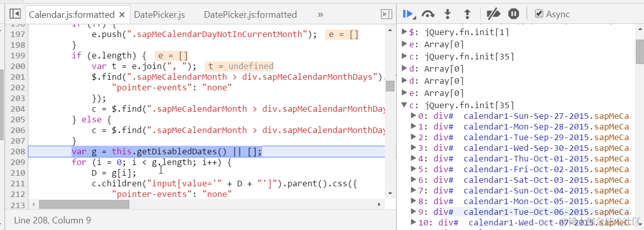Click the code pane scroll-right arrow
The height and width of the screenshot is (230, 644).
click(379, 204)
